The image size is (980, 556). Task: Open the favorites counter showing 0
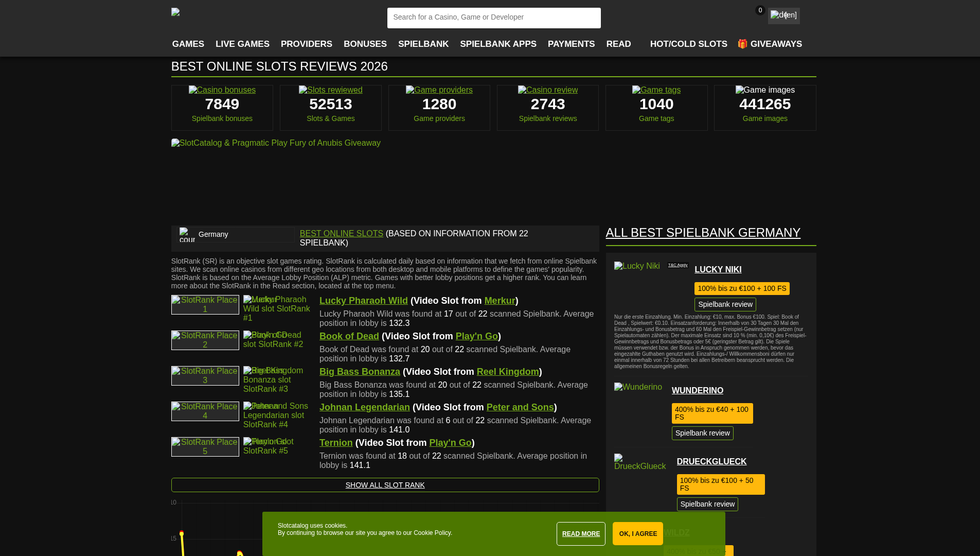pyautogui.click(x=760, y=10)
